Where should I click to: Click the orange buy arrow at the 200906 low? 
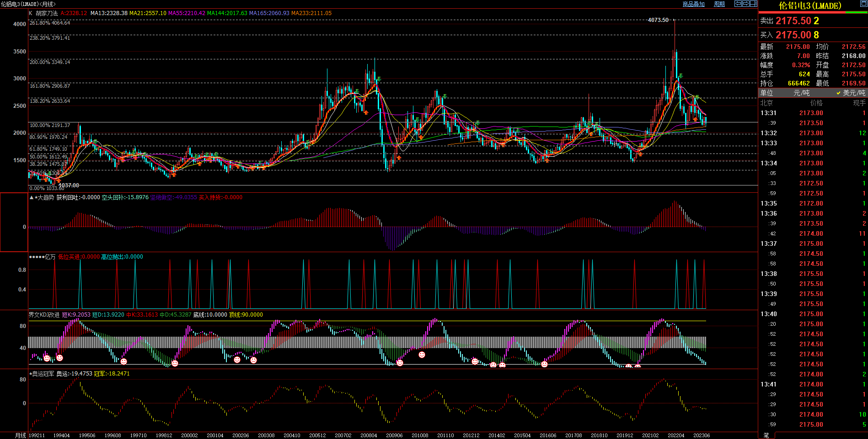click(x=399, y=158)
